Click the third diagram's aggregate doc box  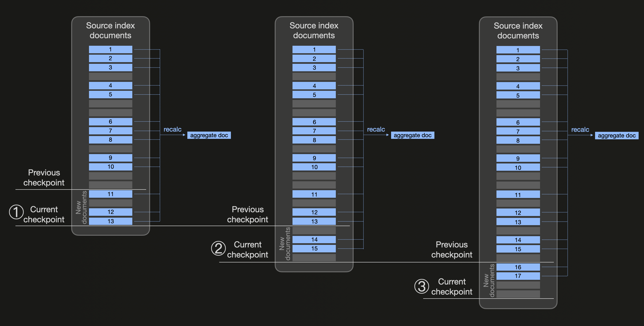click(x=617, y=136)
